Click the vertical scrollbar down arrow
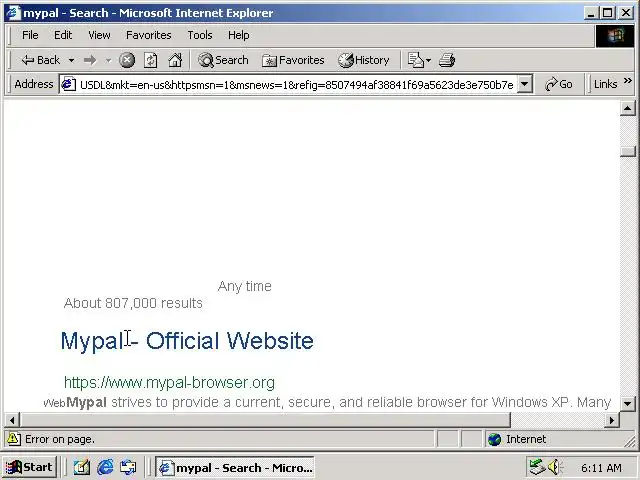This screenshot has width=640, height=480. (x=627, y=404)
